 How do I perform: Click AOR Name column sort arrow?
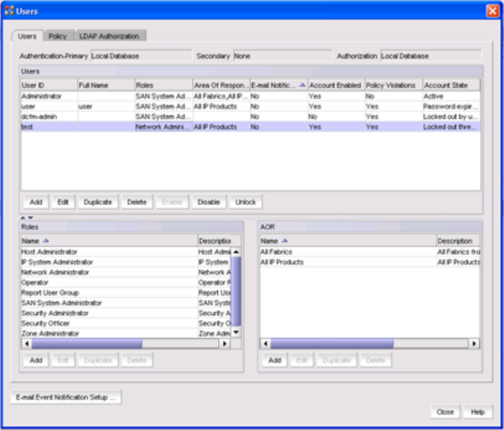point(284,241)
